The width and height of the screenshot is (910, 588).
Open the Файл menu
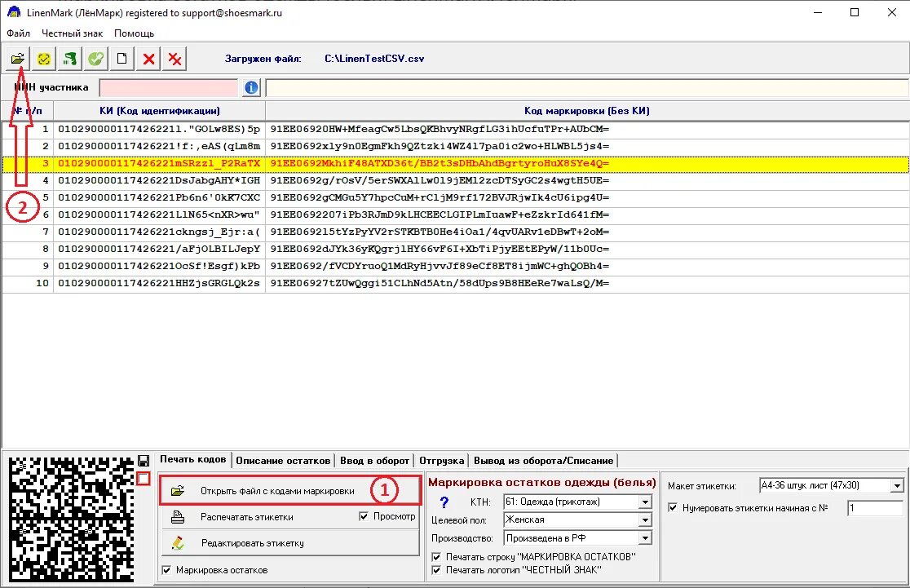19,33
